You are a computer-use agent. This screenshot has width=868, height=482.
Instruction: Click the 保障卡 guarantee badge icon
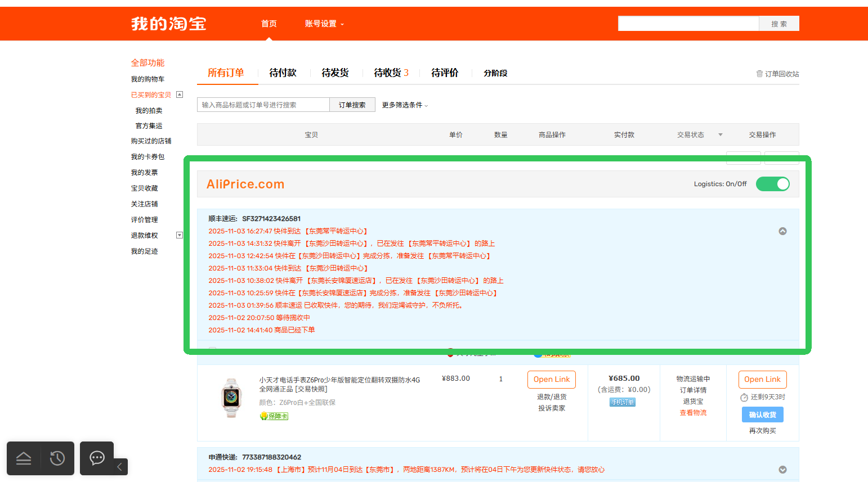pos(264,416)
